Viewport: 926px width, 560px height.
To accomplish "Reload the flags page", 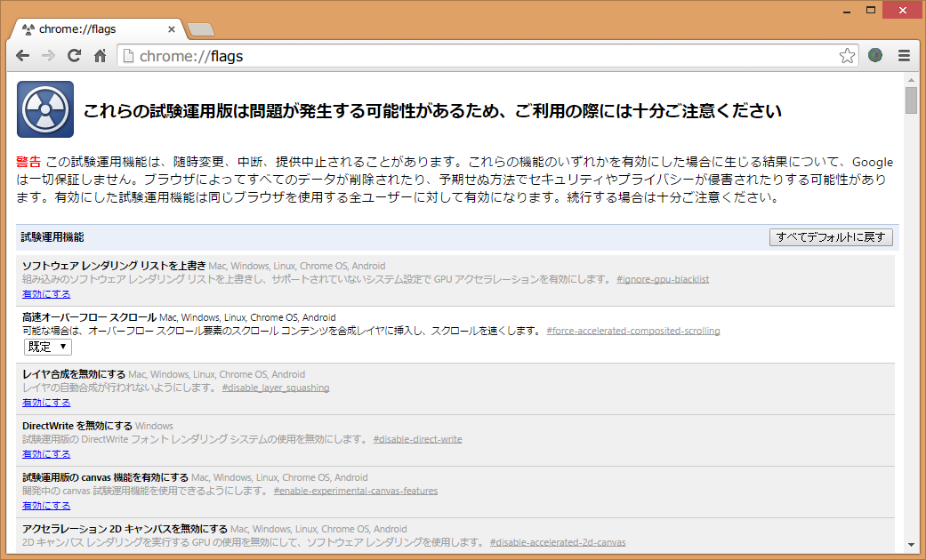I will pos(74,55).
